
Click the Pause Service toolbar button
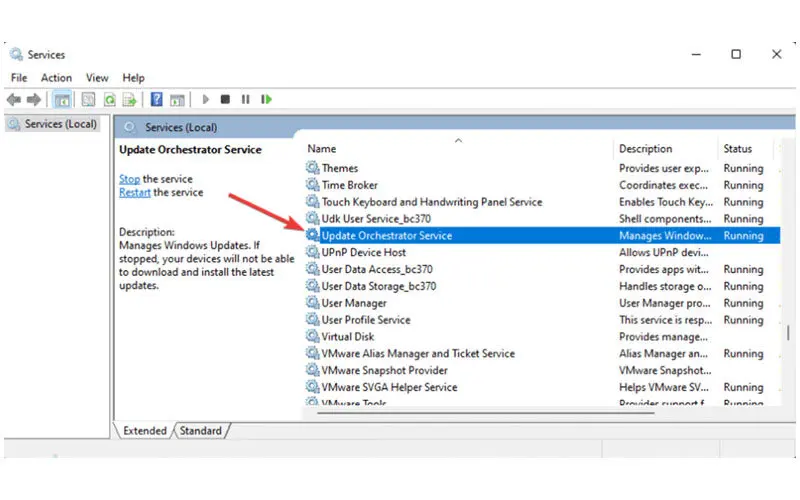click(245, 99)
